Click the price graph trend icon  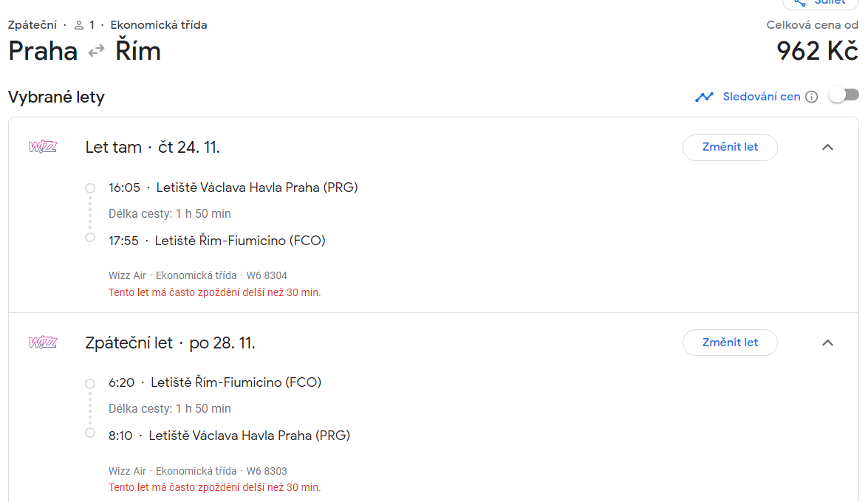pyautogui.click(x=704, y=97)
